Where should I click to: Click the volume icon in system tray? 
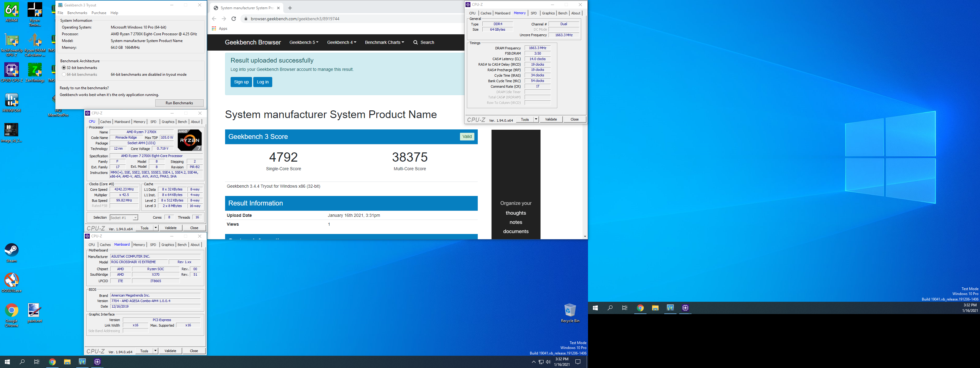coord(548,362)
